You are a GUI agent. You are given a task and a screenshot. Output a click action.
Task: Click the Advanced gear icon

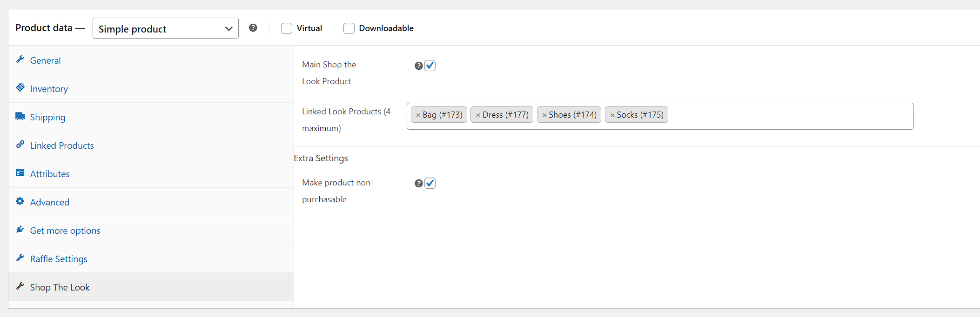(x=20, y=201)
